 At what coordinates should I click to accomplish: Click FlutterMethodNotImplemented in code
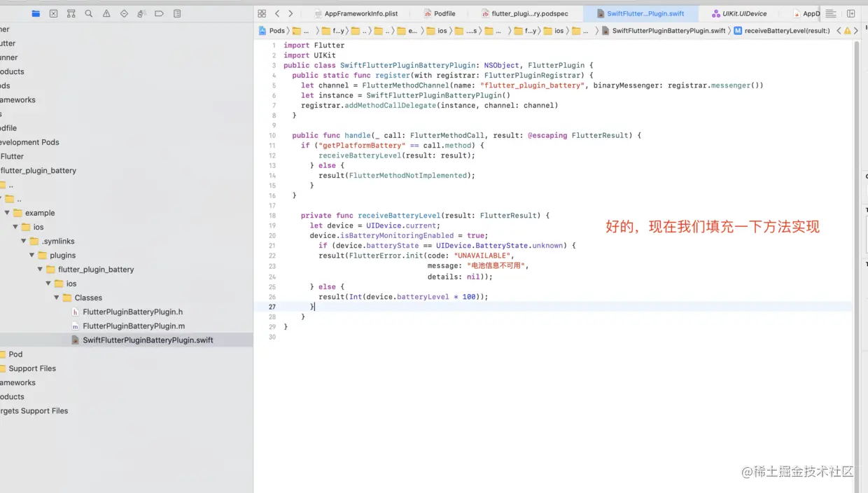click(x=407, y=176)
